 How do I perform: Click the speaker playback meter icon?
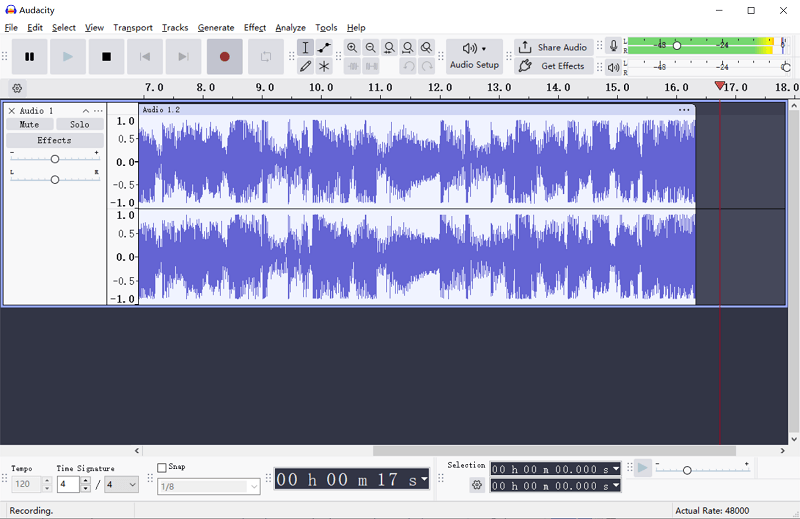click(614, 67)
